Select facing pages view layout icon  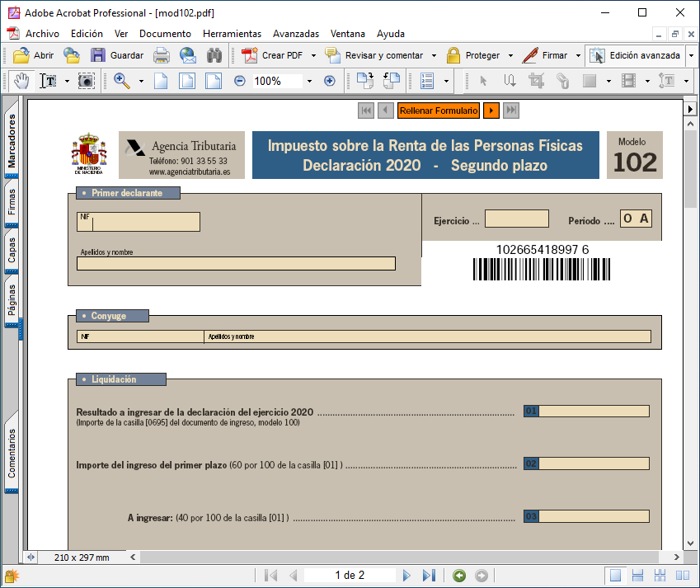coord(683,576)
